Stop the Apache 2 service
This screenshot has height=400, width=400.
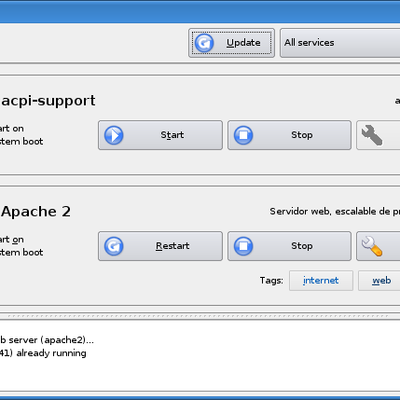289,246
